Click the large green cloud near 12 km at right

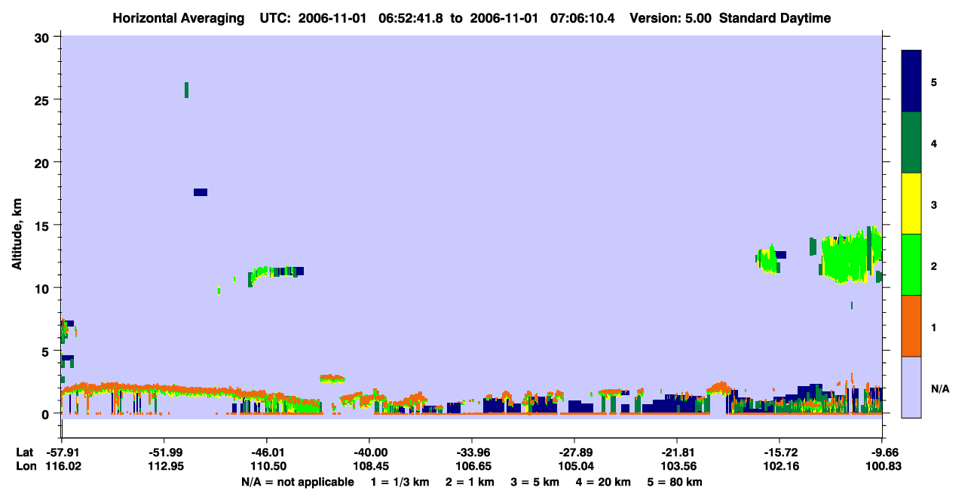[x=852, y=256]
